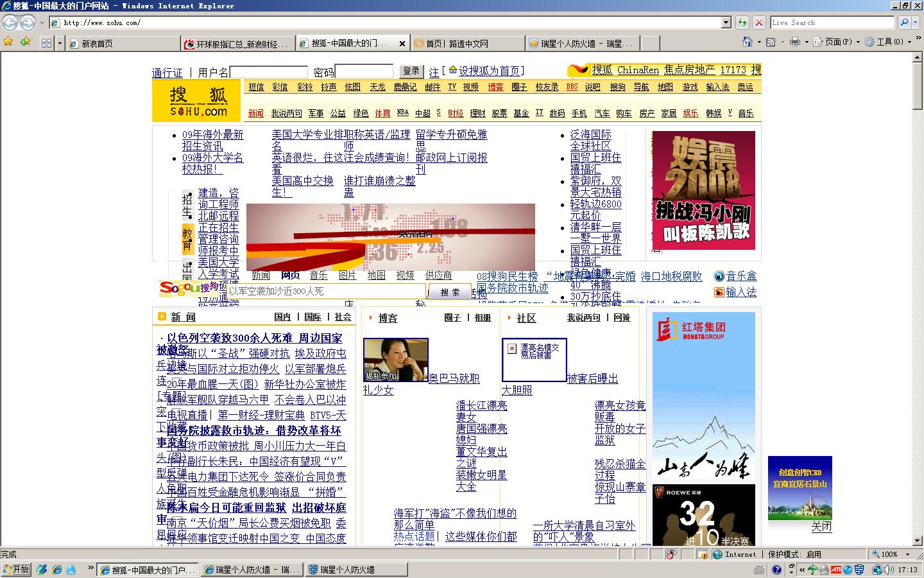Expand the address bar history dropdown
This screenshot has height=578, width=924.
[726, 22]
